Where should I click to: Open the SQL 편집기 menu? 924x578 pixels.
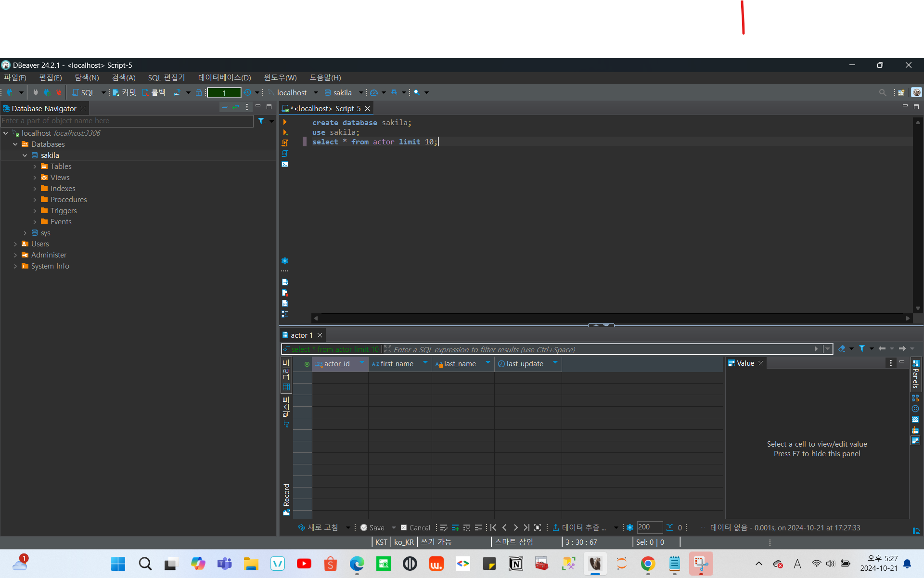(x=166, y=77)
